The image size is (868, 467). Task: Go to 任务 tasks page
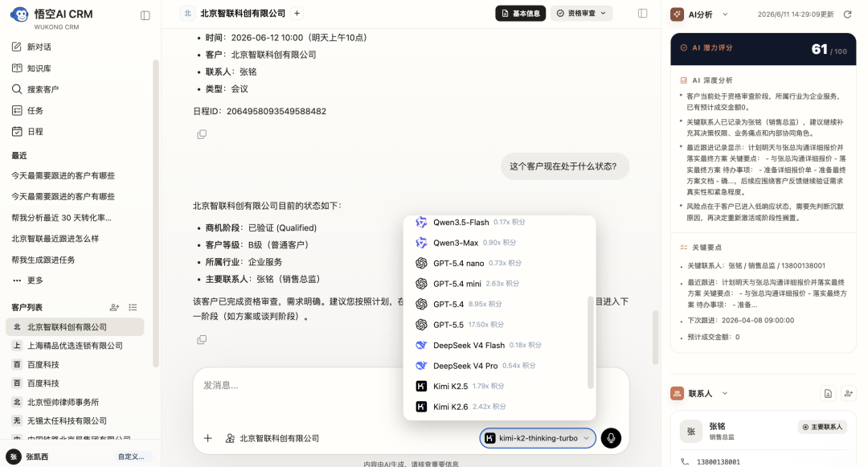coord(35,110)
